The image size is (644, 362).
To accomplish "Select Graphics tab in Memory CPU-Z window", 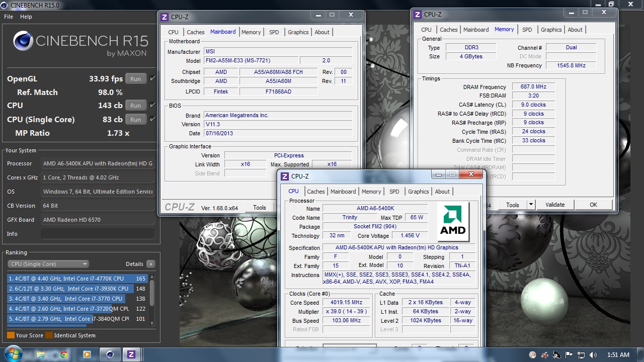I will pyautogui.click(x=551, y=30).
